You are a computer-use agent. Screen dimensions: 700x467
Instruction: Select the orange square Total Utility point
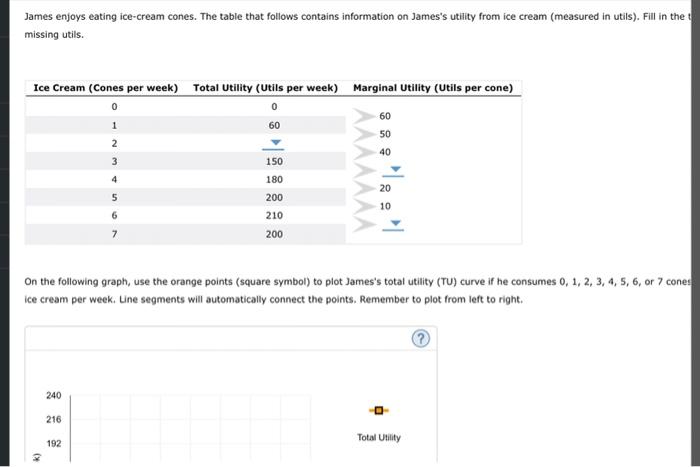click(379, 410)
